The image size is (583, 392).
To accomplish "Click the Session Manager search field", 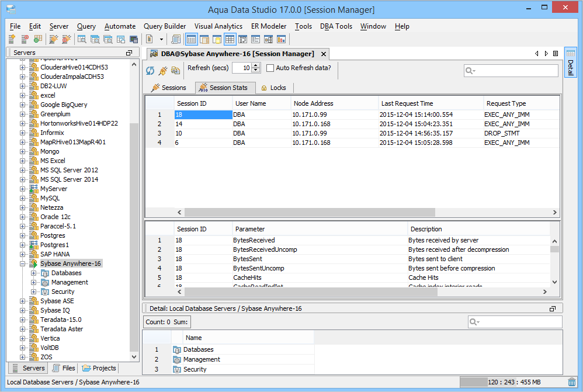I will click(x=511, y=71).
